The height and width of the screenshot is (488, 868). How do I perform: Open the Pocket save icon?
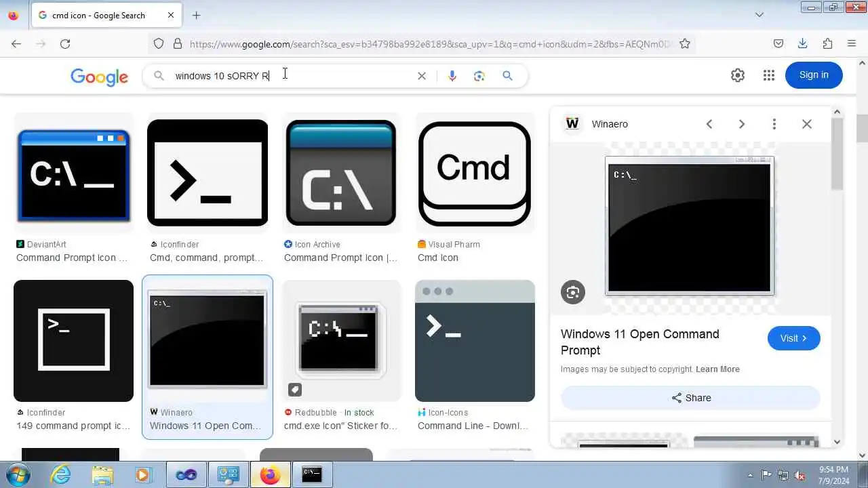[778, 43]
